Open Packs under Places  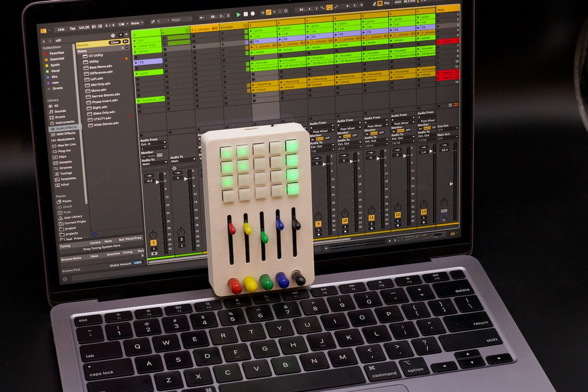tap(64, 201)
